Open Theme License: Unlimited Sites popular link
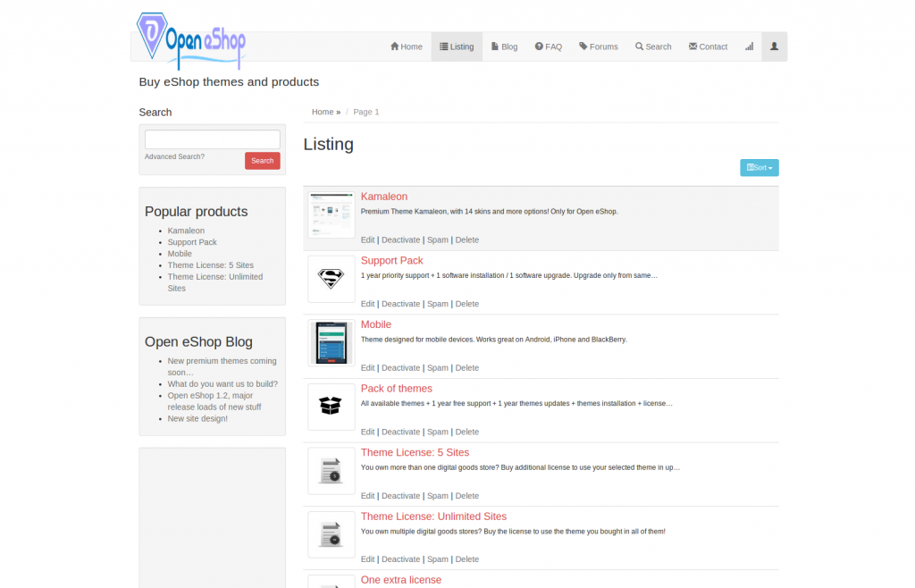The width and height of the screenshot is (915, 588). click(x=215, y=282)
